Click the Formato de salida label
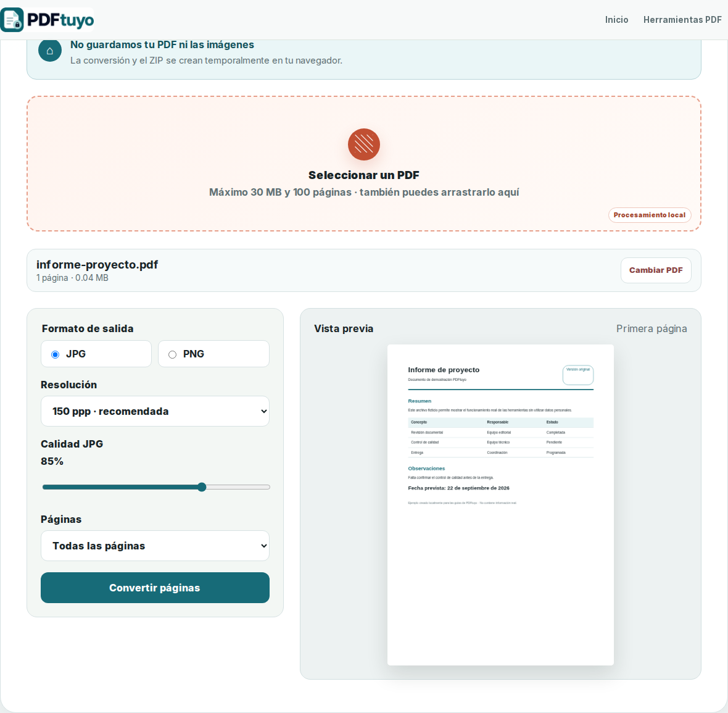728x713 pixels. pyautogui.click(x=88, y=329)
